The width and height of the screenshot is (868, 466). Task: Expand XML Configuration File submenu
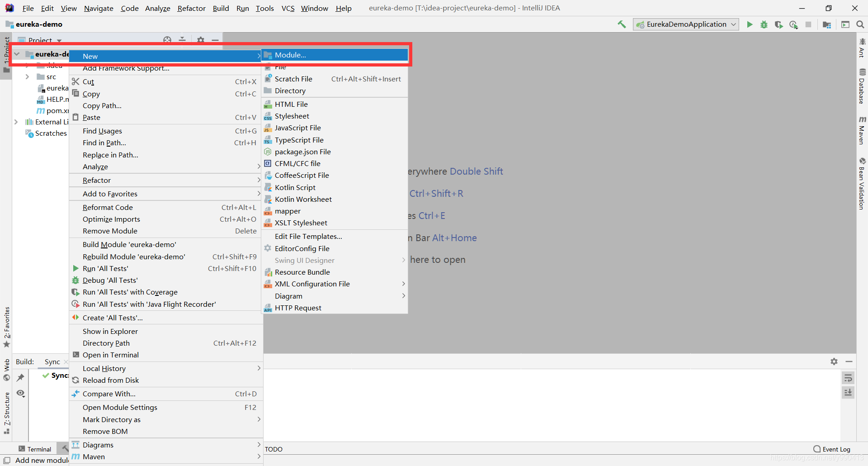click(335, 284)
